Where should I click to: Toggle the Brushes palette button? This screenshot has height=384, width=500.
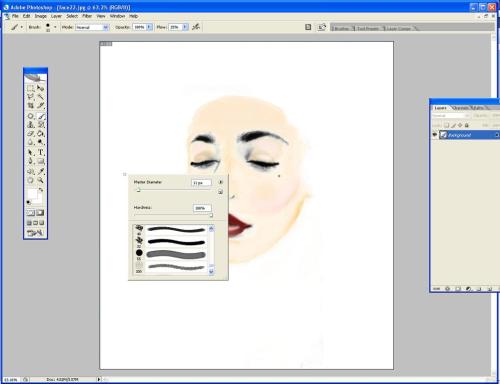point(308,27)
